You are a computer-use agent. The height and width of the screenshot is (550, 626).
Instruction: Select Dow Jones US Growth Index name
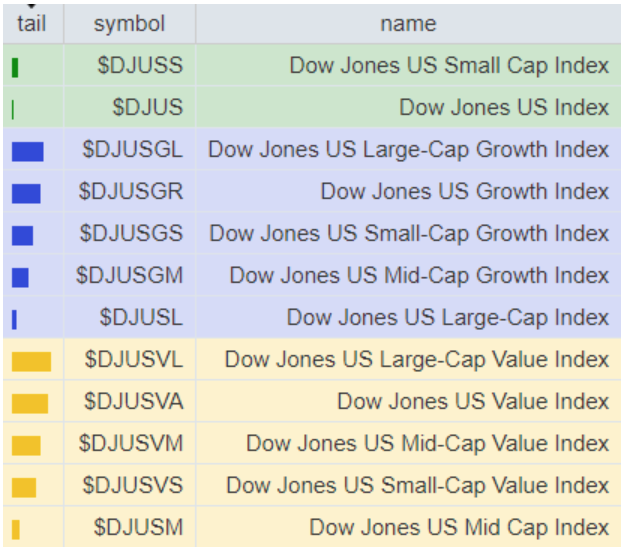[464, 192]
